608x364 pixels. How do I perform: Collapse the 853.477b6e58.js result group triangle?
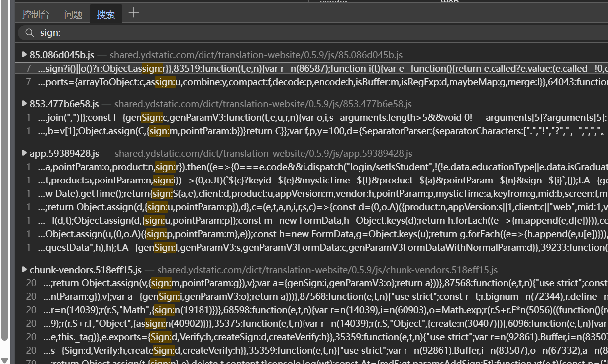24,104
